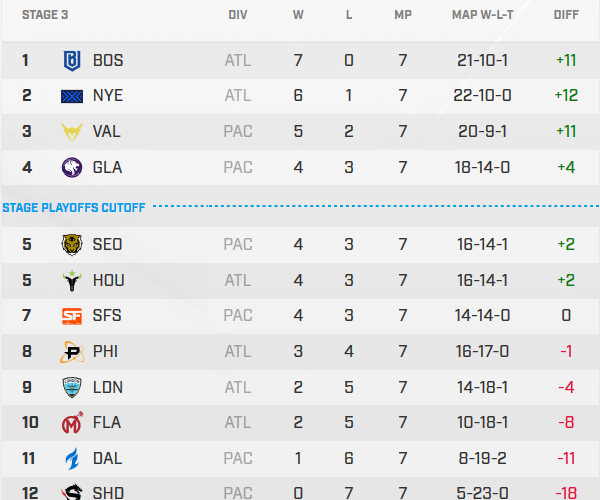
Task: Click the Florida Mayhem logo
Action: tap(72, 423)
